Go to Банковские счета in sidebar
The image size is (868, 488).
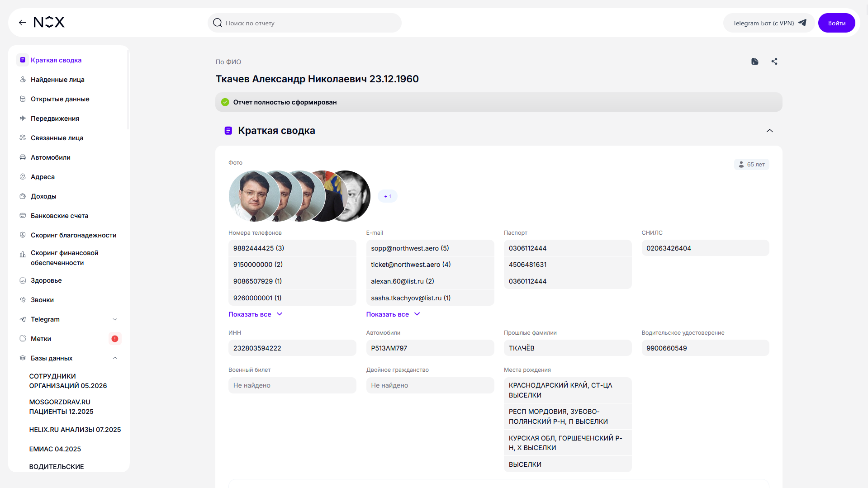(59, 216)
